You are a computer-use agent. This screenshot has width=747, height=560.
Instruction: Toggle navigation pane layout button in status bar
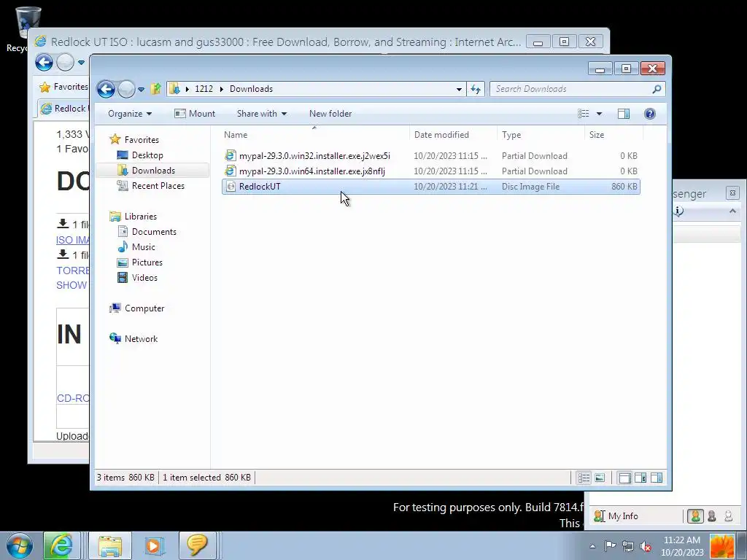pos(624,478)
